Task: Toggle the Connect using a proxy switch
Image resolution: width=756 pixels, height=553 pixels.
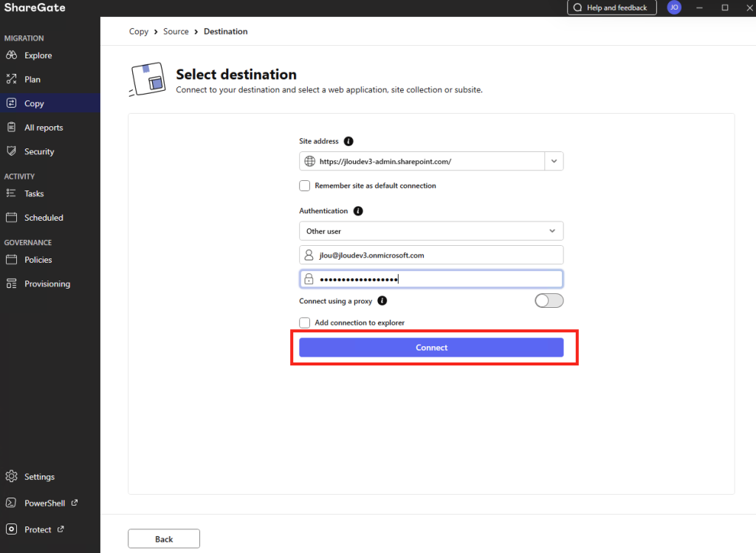Action: point(549,300)
